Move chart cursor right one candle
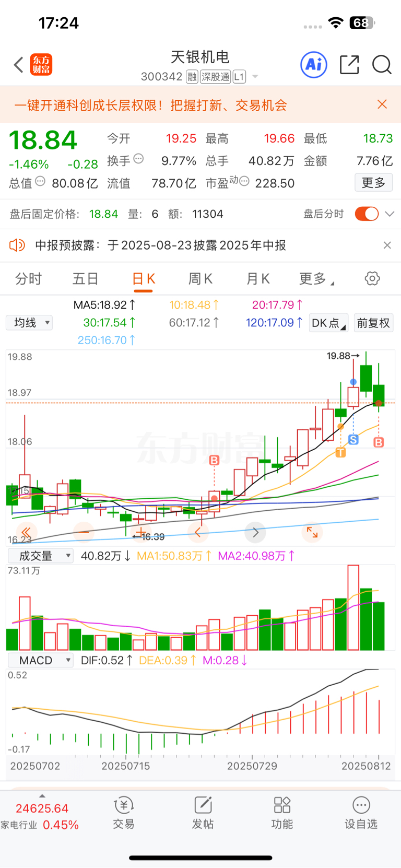The height and width of the screenshot is (868, 401). [255, 532]
